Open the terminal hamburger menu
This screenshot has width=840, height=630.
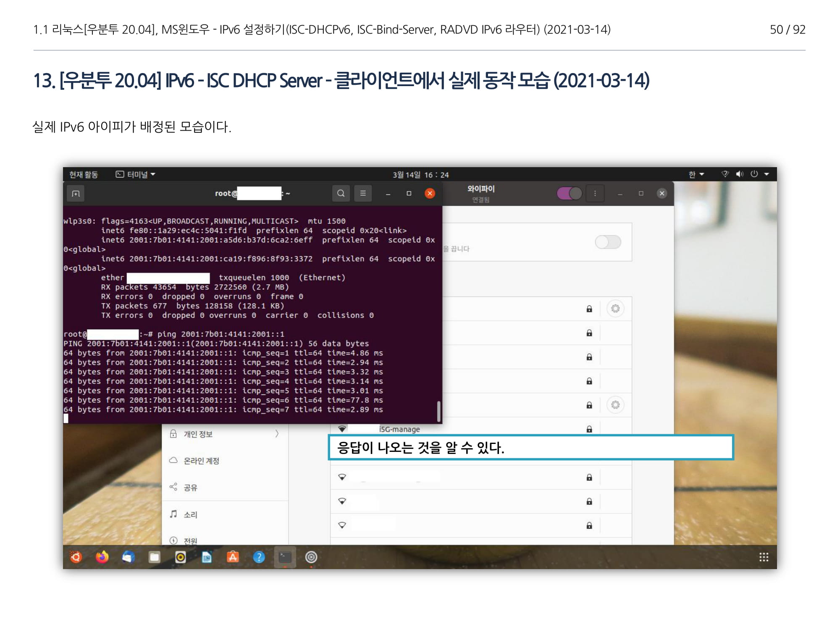click(363, 193)
